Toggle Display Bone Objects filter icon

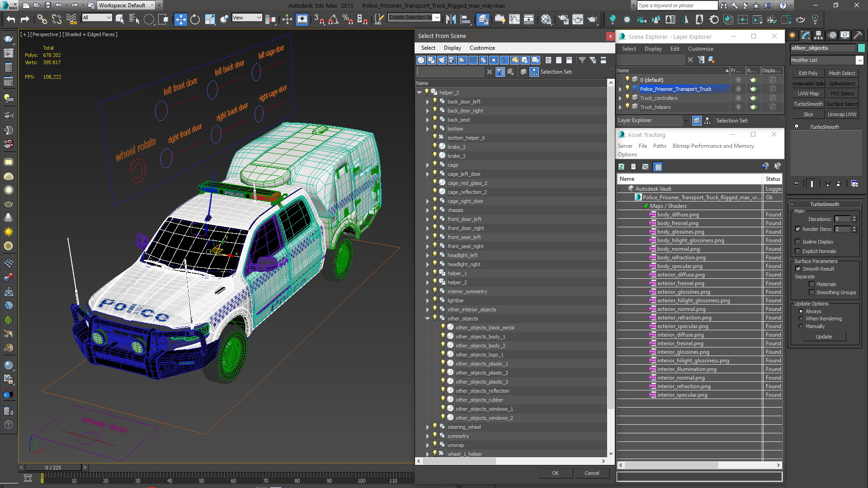point(504,60)
